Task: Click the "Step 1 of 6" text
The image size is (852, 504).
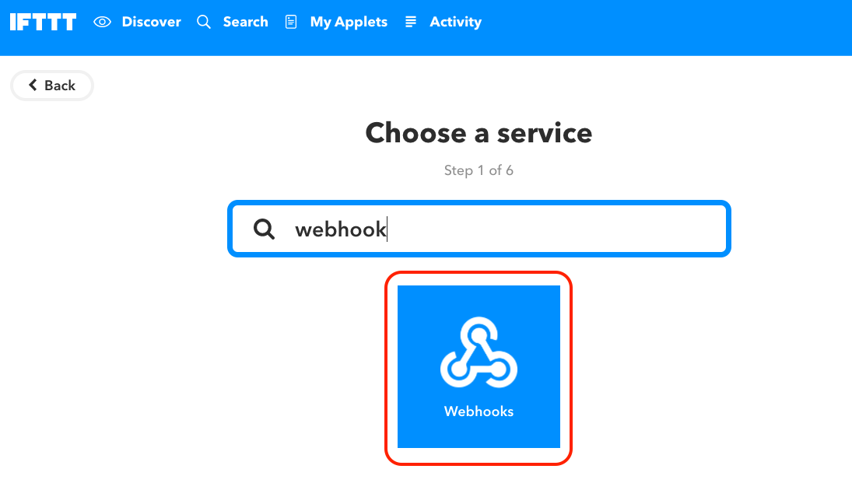Action: click(479, 170)
